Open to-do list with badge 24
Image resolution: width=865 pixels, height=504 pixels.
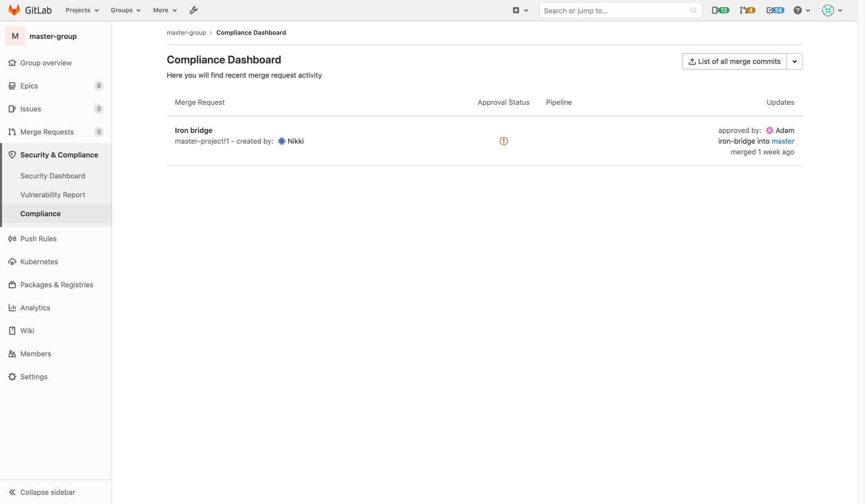coord(775,10)
